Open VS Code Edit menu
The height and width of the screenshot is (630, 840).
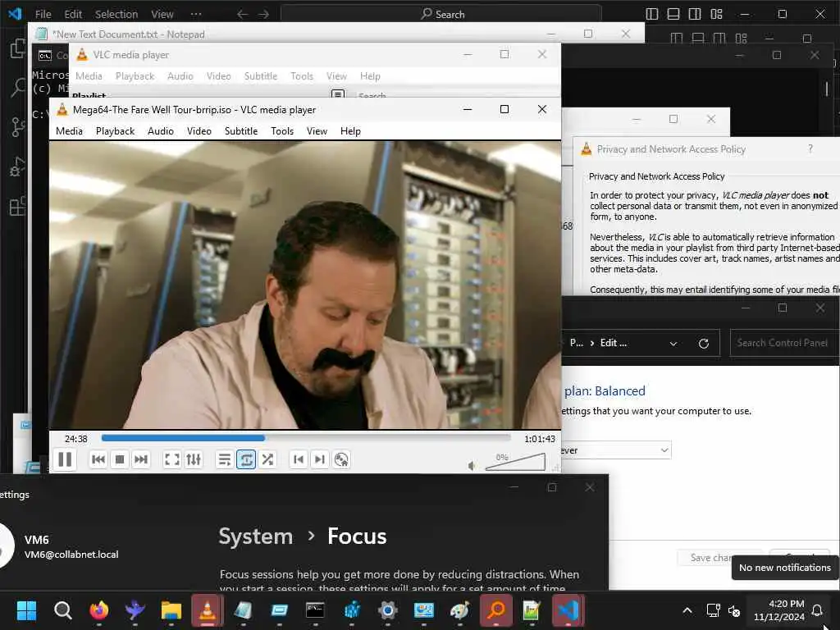click(x=73, y=14)
